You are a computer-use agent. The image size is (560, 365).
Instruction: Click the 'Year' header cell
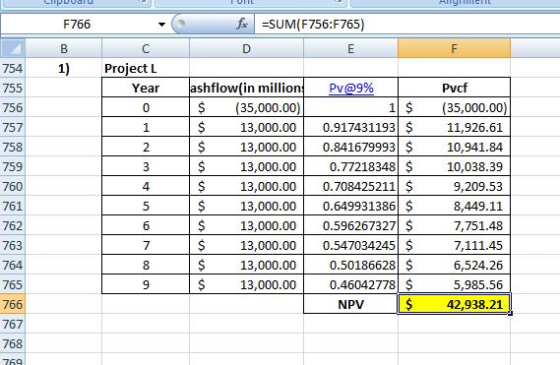tap(145, 88)
